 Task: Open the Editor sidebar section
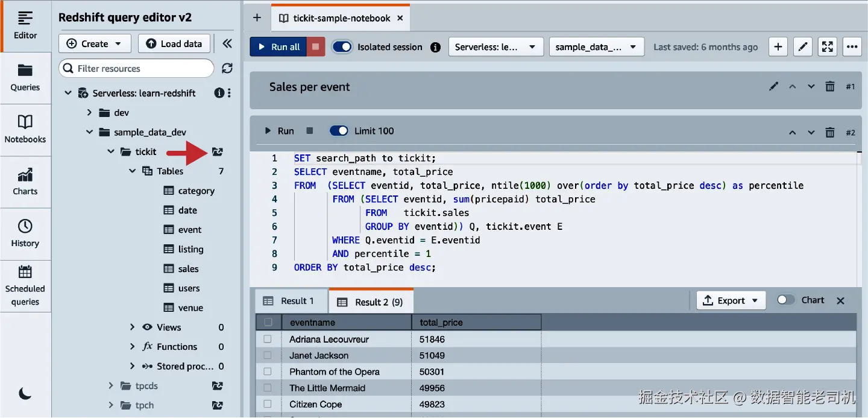tap(25, 26)
